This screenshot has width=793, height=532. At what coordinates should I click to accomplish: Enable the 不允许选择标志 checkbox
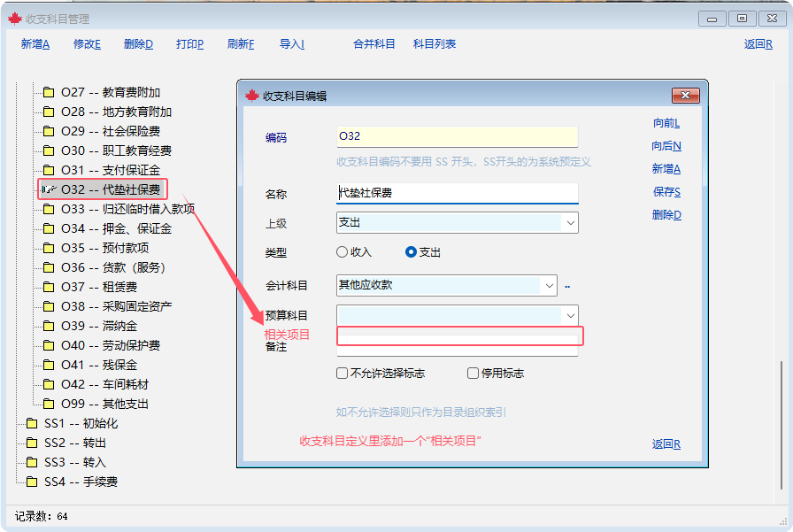tap(343, 374)
